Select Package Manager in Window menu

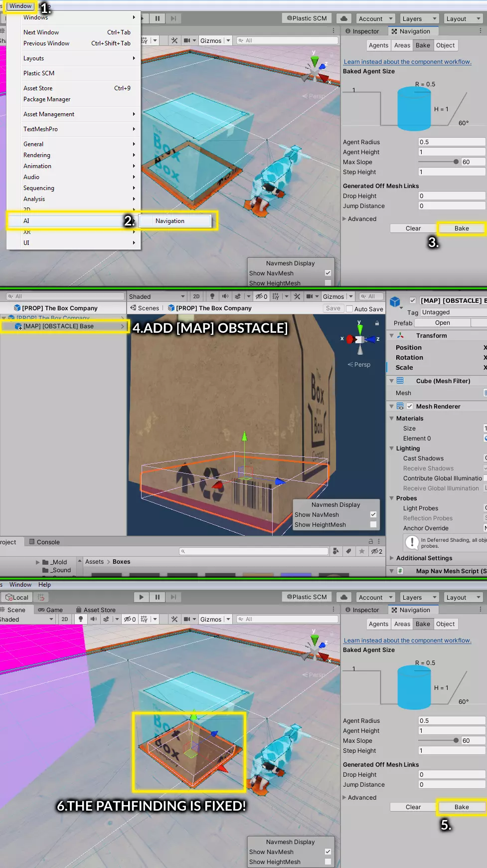(47, 99)
